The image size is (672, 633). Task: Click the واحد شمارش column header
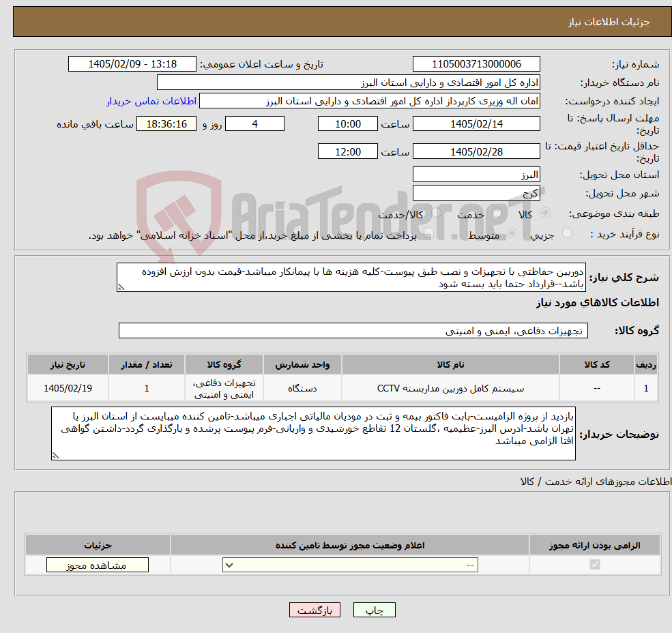coord(302,365)
